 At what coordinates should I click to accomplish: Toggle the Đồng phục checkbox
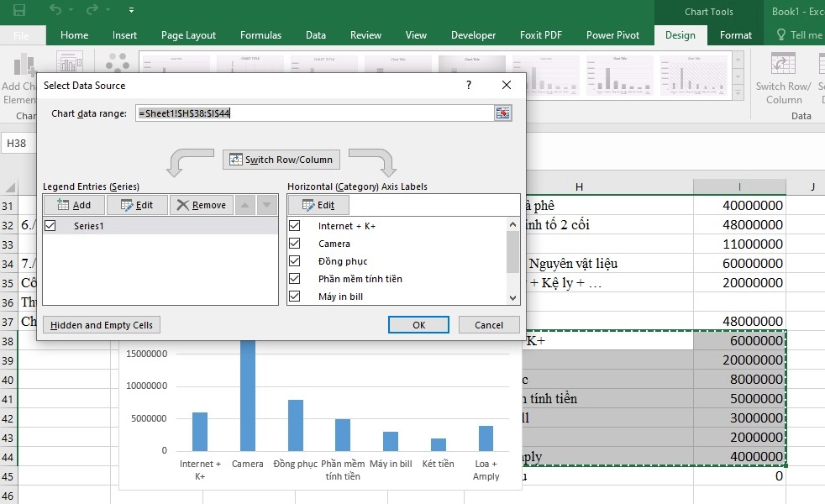coord(295,261)
